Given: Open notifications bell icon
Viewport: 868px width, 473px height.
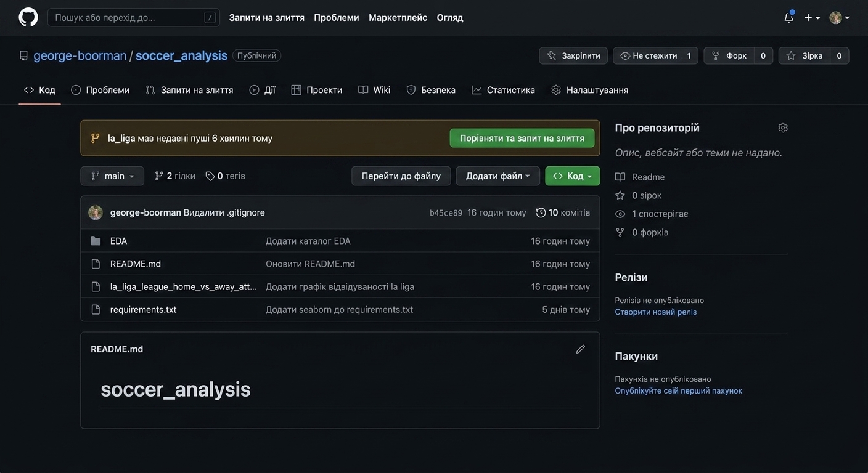Looking at the screenshot, I should tap(788, 17).
